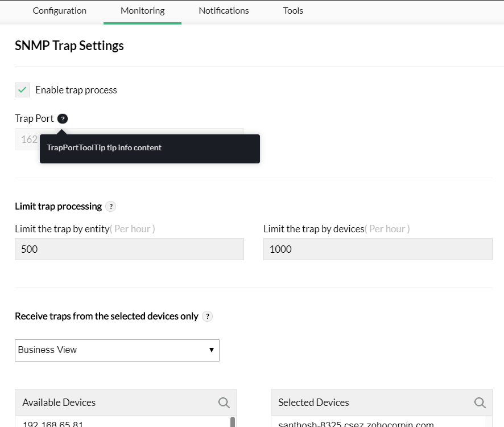Click the green checkmark next to trap process
504x427 pixels.
[22, 90]
